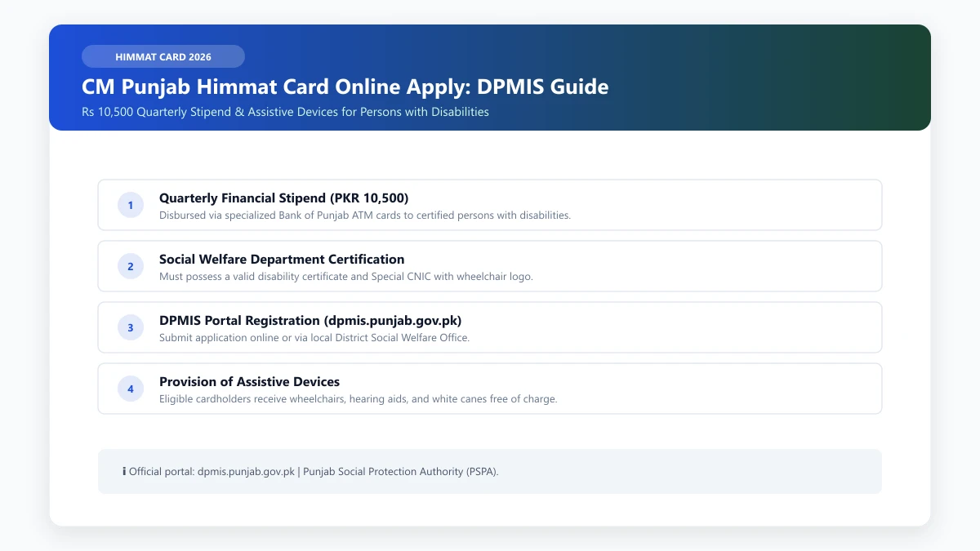The height and width of the screenshot is (551, 980).
Task: Select heading 'Social Welfare Department Certification'
Action: tap(282, 259)
